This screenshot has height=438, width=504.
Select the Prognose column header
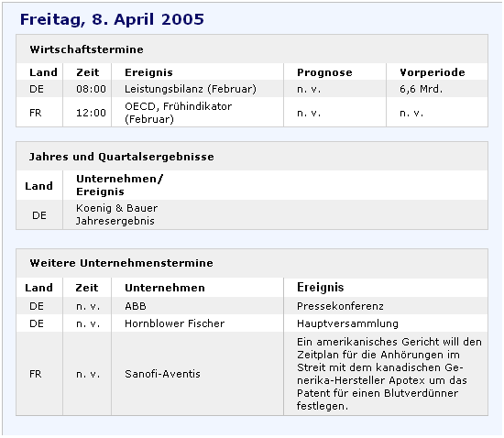[x=324, y=72]
